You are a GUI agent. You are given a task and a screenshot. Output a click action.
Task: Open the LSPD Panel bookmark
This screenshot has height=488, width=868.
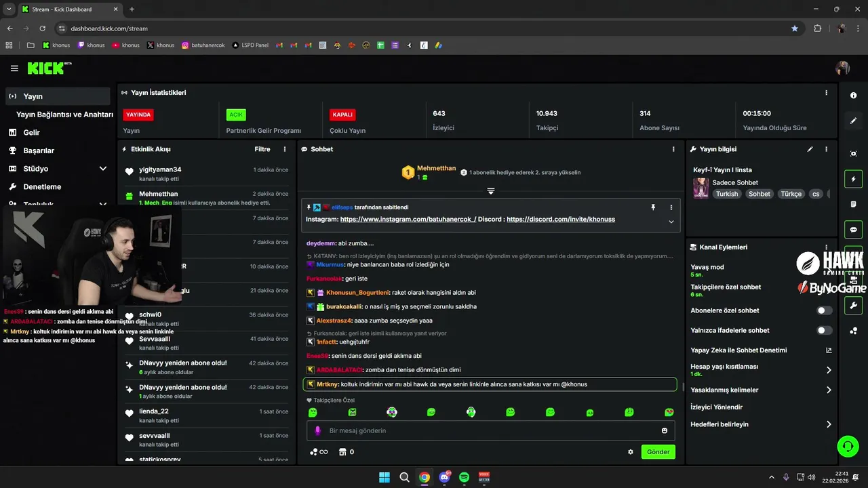pos(250,45)
